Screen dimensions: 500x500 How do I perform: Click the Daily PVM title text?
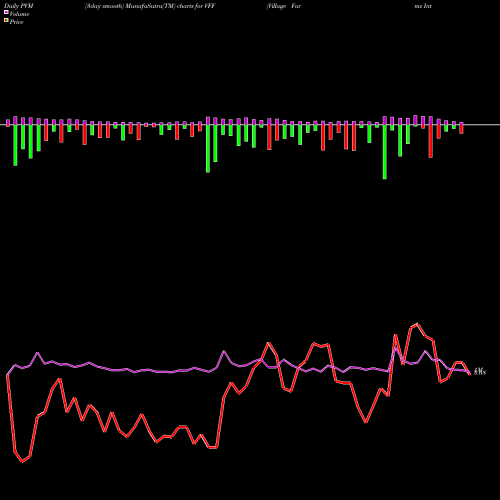(x=19, y=6)
